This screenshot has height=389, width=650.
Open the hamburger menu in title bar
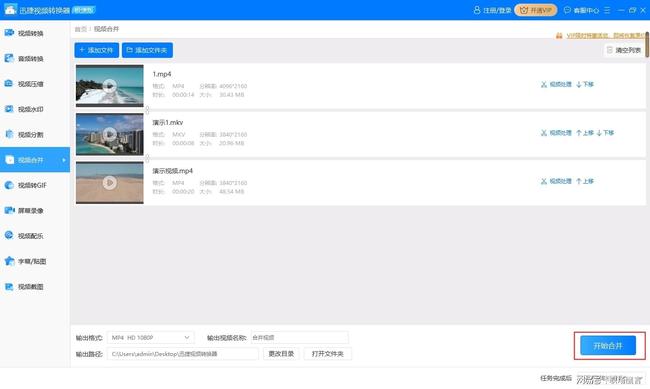click(x=607, y=10)
